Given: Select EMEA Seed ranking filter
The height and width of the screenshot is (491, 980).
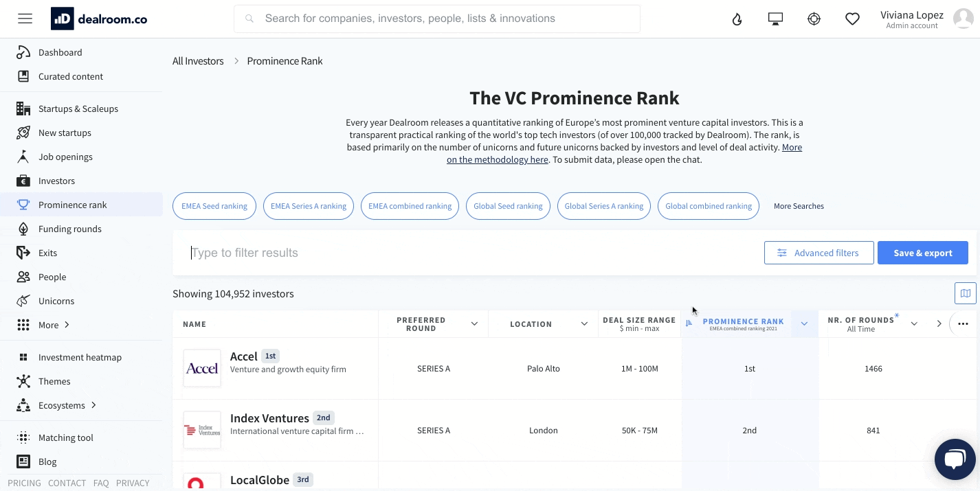Looking at the screenshot, I should [x=214, y=206].
